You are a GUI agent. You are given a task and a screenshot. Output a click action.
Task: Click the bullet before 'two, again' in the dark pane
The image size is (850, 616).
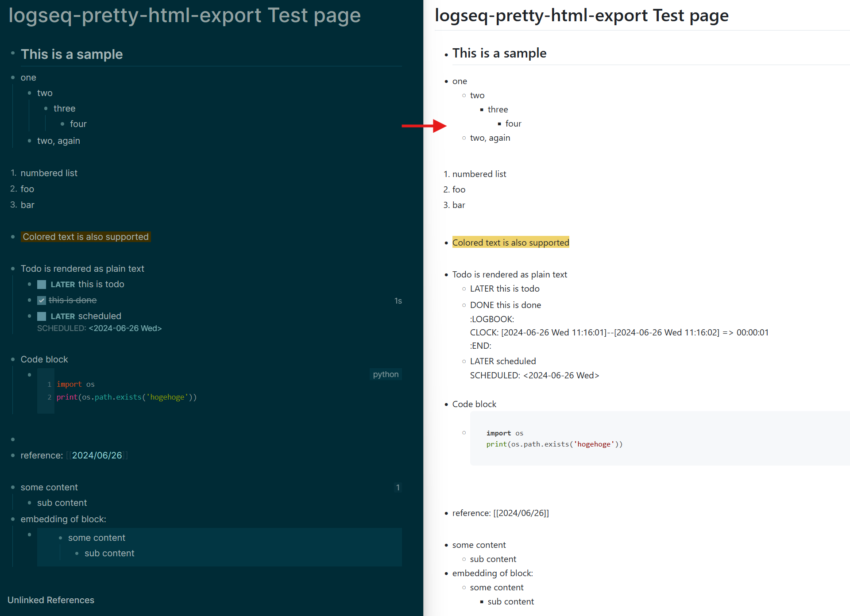30,141
